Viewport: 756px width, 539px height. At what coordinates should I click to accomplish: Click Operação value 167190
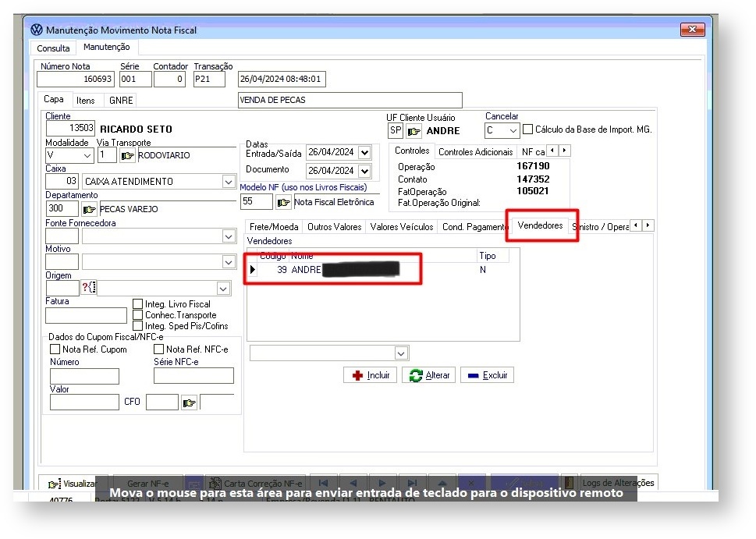[x=533, y=166]
